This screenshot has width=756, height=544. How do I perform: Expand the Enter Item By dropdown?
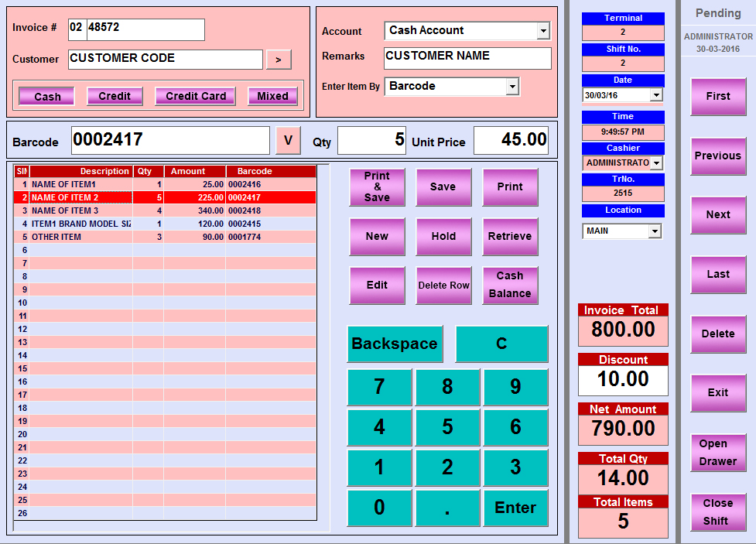512,87
